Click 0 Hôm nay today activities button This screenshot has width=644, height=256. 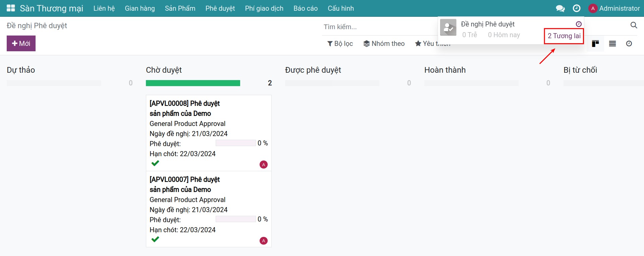tap(504, 35)
